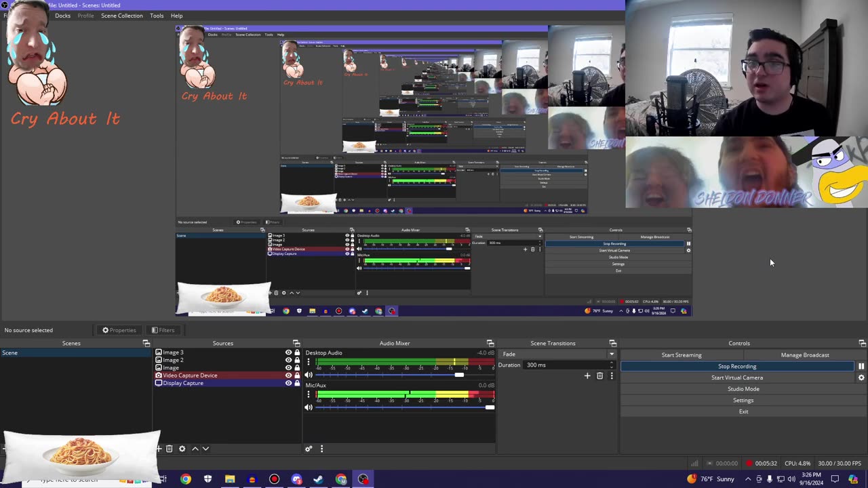Image resolution: width=868 pixels, height=488 pixels.
Task: Select the Image 3 source
Action: [x=173, y=352]
